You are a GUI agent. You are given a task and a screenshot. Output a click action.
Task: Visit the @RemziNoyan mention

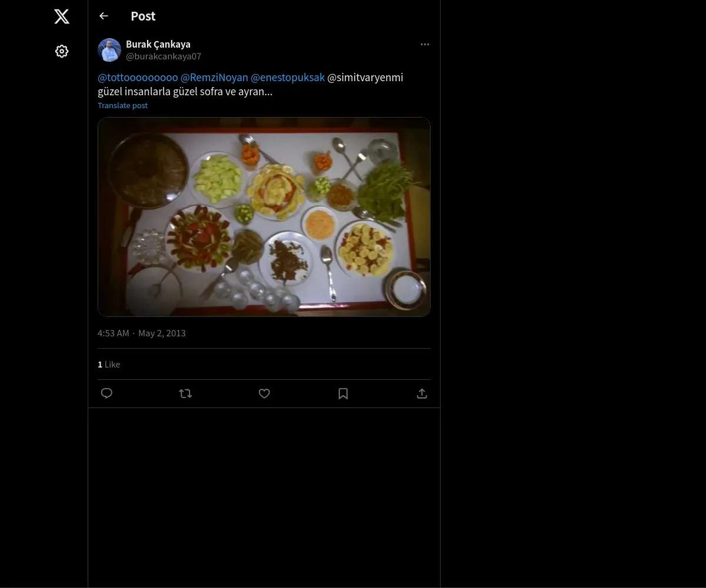pyautogui.click(x=214, y=78)
